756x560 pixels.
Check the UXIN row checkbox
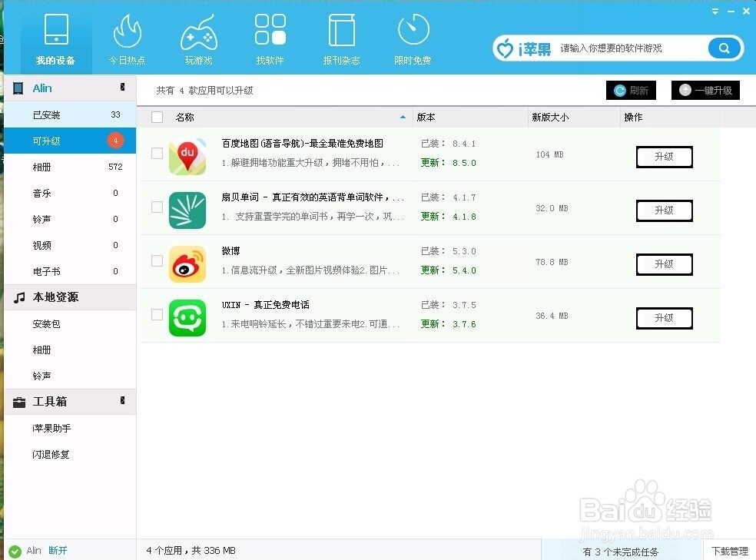pos(157,315)
